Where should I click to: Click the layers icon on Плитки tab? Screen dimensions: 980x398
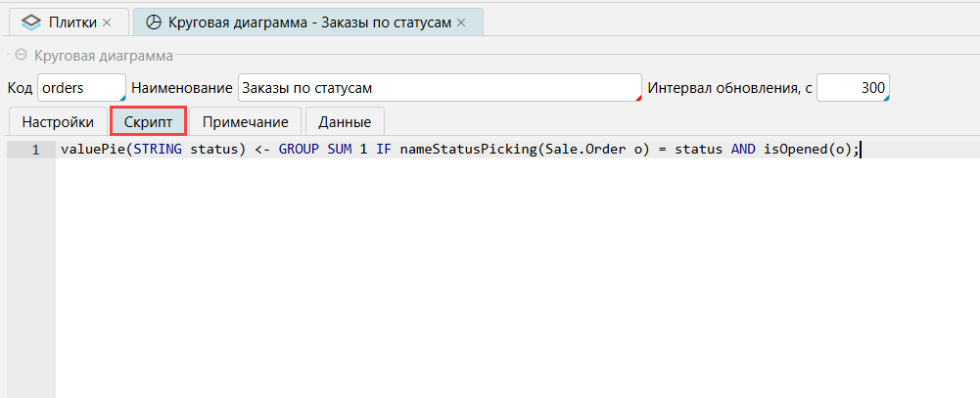(x=32, y=22)
